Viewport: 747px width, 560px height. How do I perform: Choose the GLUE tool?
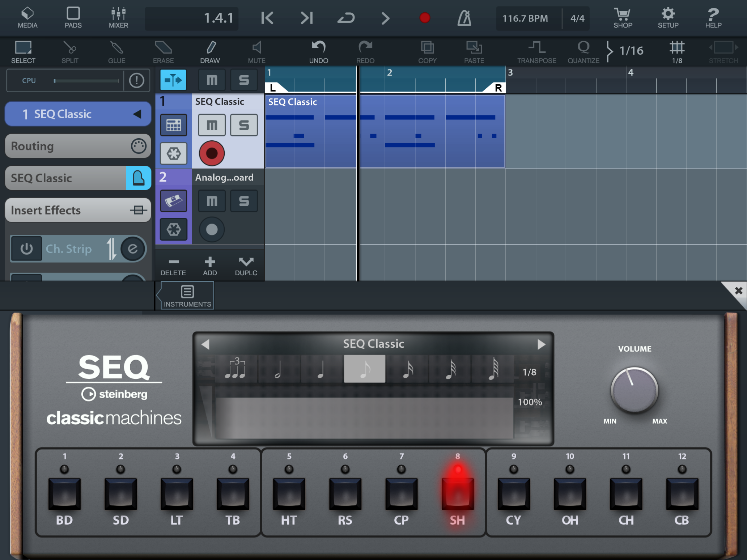[x=117, y=52]
